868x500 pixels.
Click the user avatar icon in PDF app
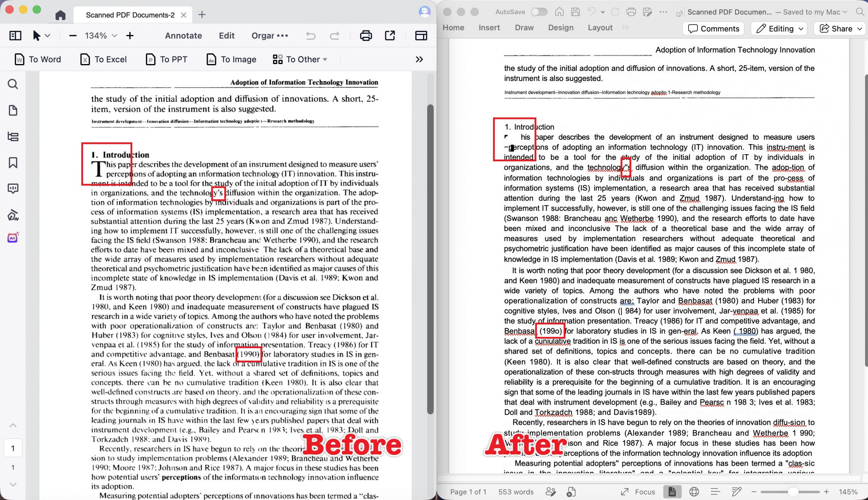click(425, 12)
